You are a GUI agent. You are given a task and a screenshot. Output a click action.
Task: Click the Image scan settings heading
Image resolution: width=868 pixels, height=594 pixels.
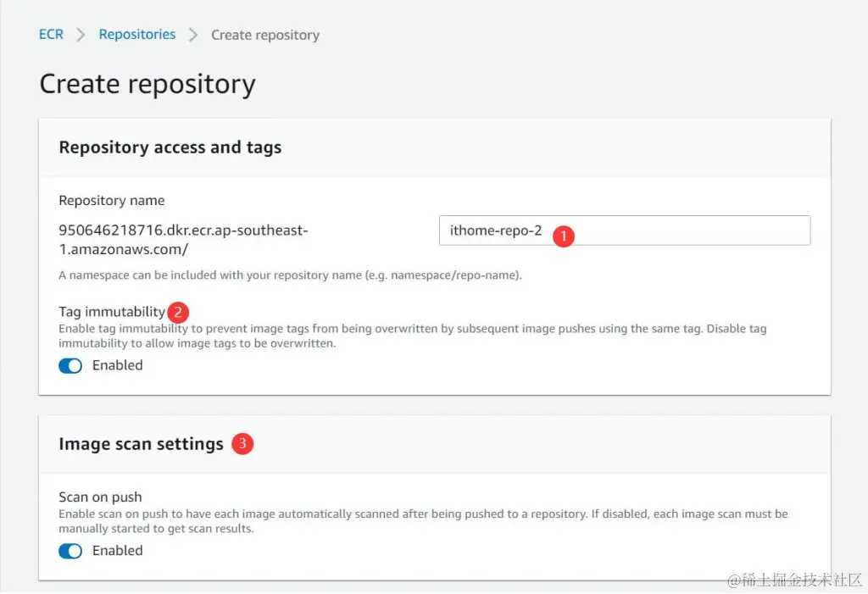click(141, 444)
